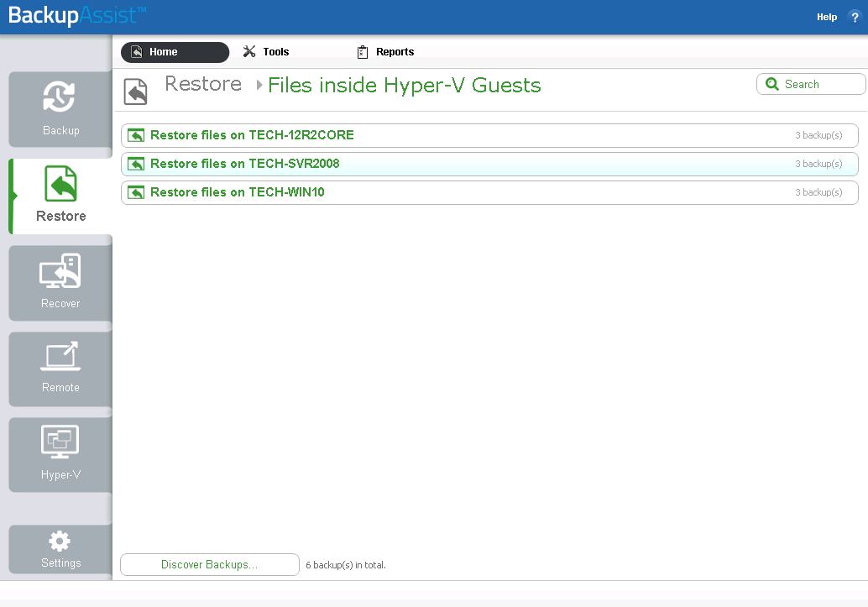Viewport: 868px width, 607px height.
Task: Switch to the Reports tab
Action: (x=386, y=52)
